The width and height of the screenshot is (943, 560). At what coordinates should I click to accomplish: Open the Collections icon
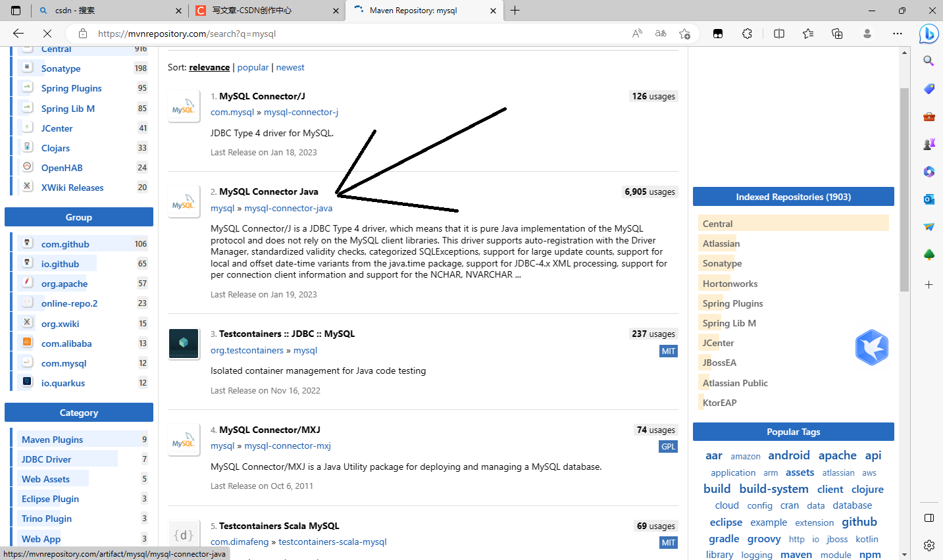click(837, 34)
